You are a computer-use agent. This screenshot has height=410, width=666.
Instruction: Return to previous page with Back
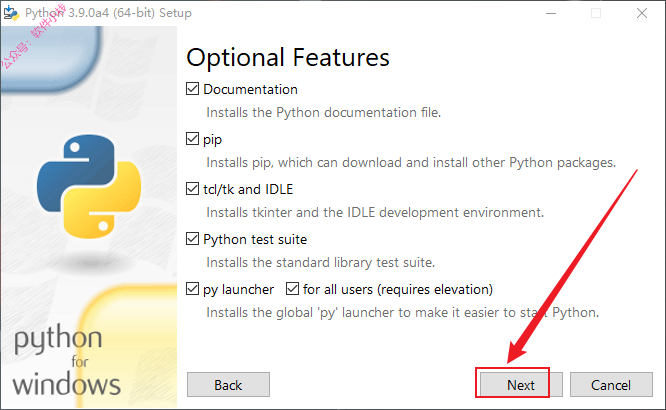point(228,385)
